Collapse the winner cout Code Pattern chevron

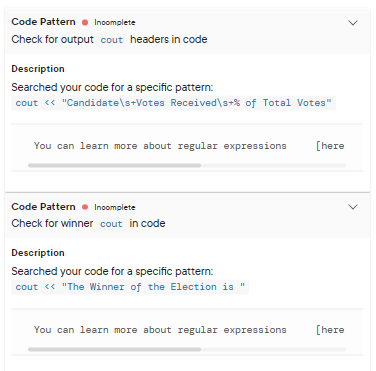coord(353,207)
